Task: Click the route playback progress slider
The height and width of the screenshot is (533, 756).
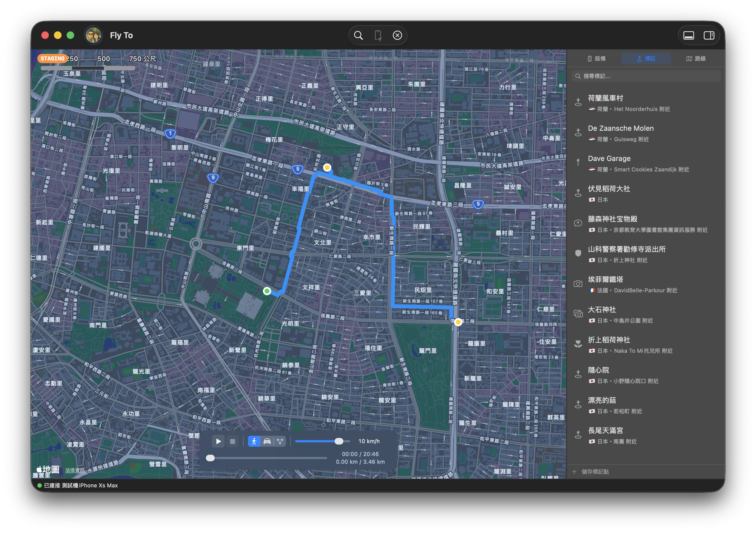Action: click(266, 458)
